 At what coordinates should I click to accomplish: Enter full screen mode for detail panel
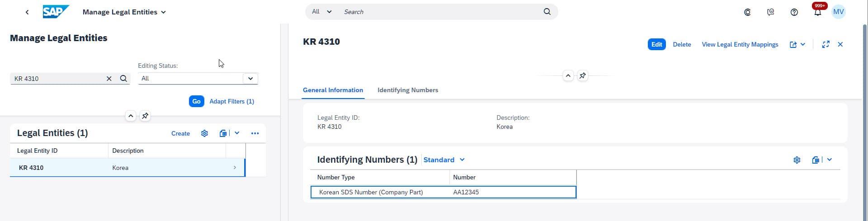click(826, 44)
